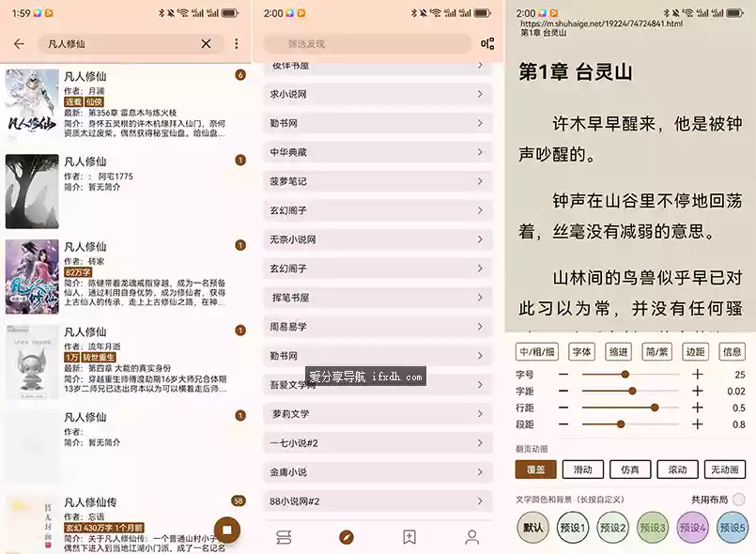
Task: Select the 仿真 page-turn animation
Action: coord(629,469)
